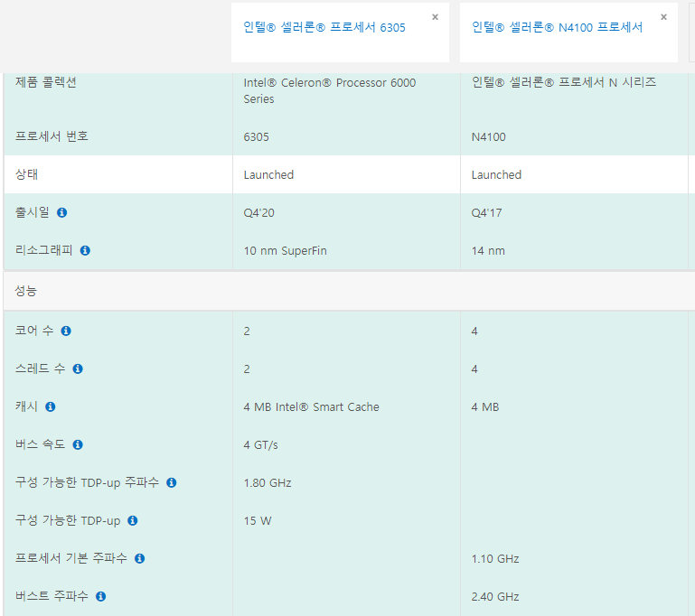Image resolution: width=695 pixels, height=616 pixels.
Task: Open 인텔 셀러론 프로세서 6305 product link
Action: point(324,27)
